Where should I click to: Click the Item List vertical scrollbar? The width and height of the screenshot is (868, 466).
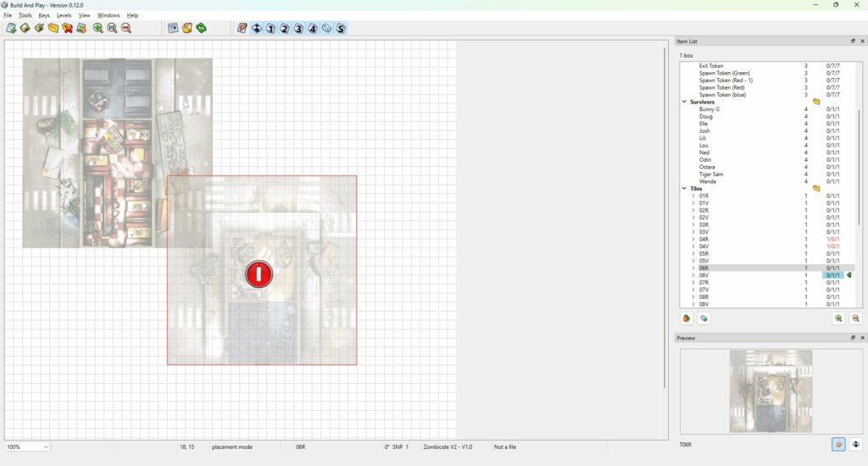click(860, 167)
